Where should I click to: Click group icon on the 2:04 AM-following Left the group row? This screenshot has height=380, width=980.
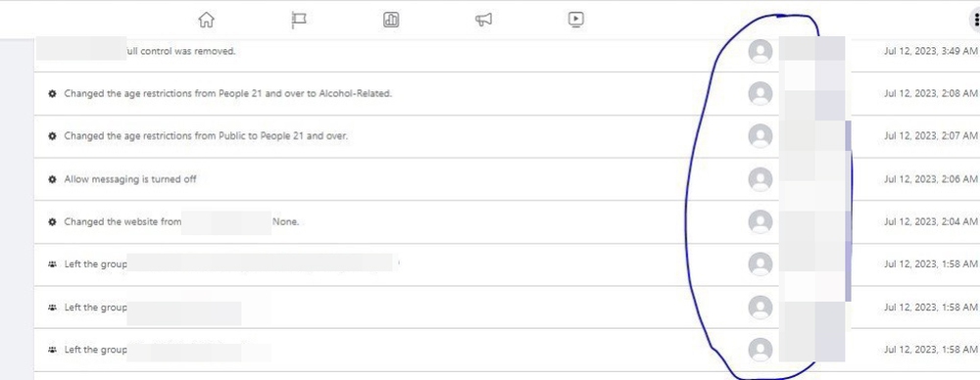(53, 264)
